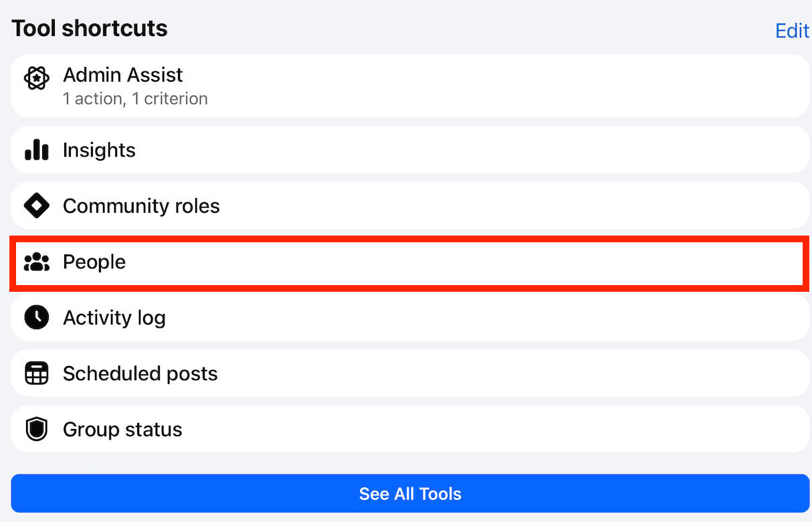Click the People group icon
This screenshot has width=812, height=522.
coord(36,262)
